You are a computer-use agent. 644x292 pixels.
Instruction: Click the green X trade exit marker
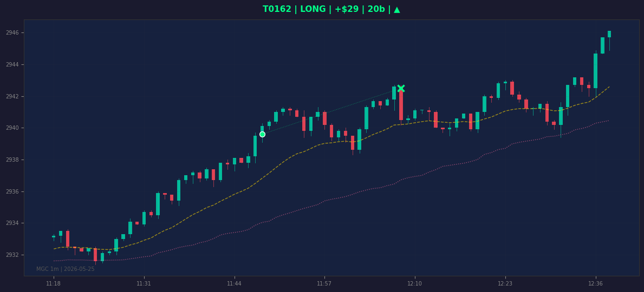[x=401, y=88]
